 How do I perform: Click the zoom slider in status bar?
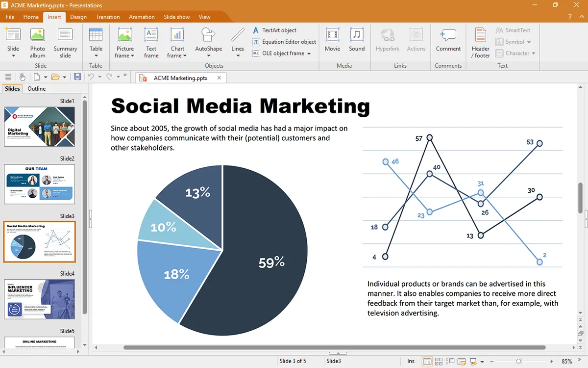(x=518, y=362)
